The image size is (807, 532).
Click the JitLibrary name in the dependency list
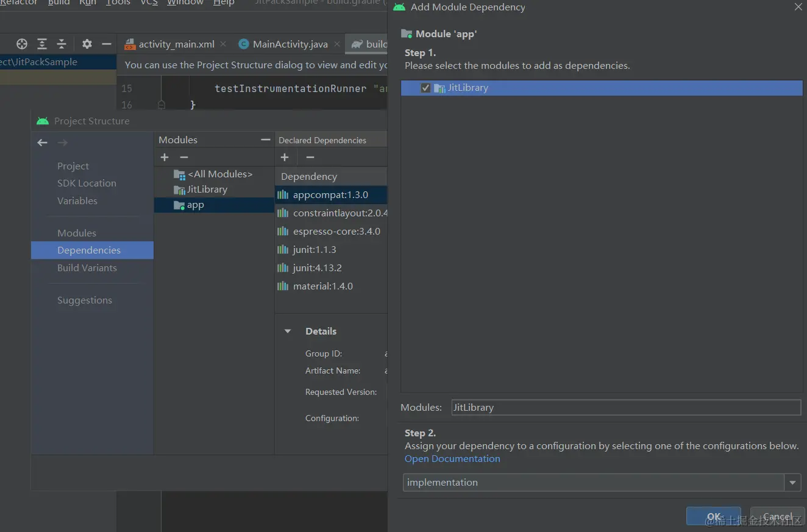[x=468, y=88]
